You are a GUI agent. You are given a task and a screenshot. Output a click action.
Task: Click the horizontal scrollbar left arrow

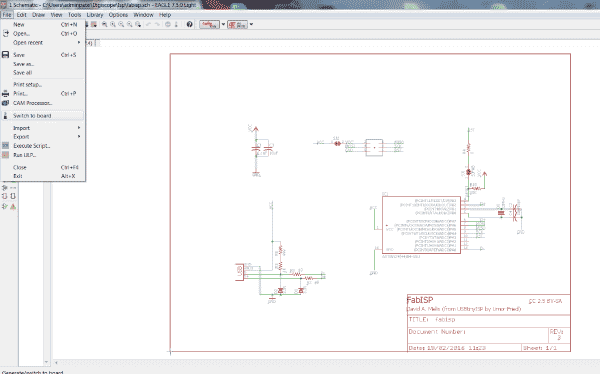pyautogui.click(x=56, y=362)
